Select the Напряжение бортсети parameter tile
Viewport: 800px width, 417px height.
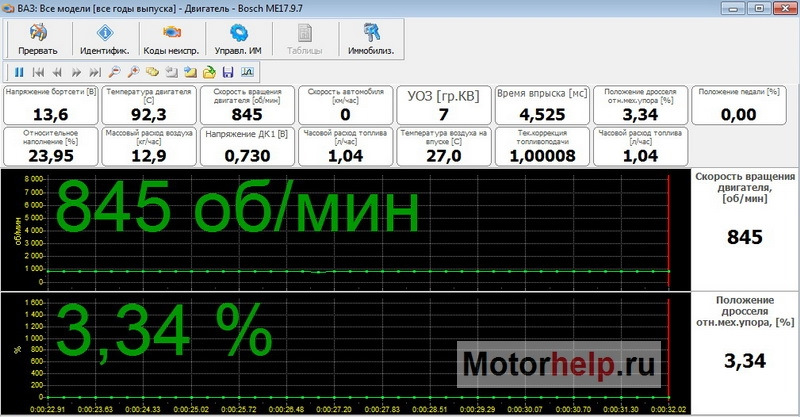pos(51,105)
